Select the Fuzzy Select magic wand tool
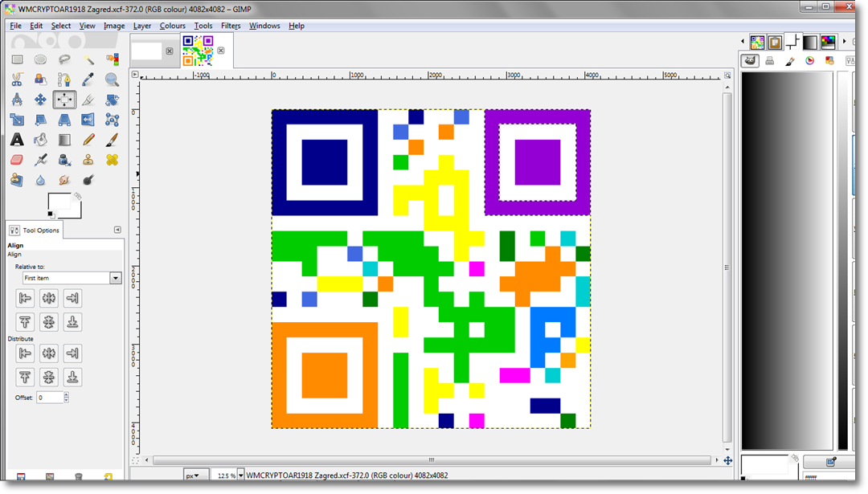This screenshot has height=494, width=868. pyautogui.click(x=88, y=59)
